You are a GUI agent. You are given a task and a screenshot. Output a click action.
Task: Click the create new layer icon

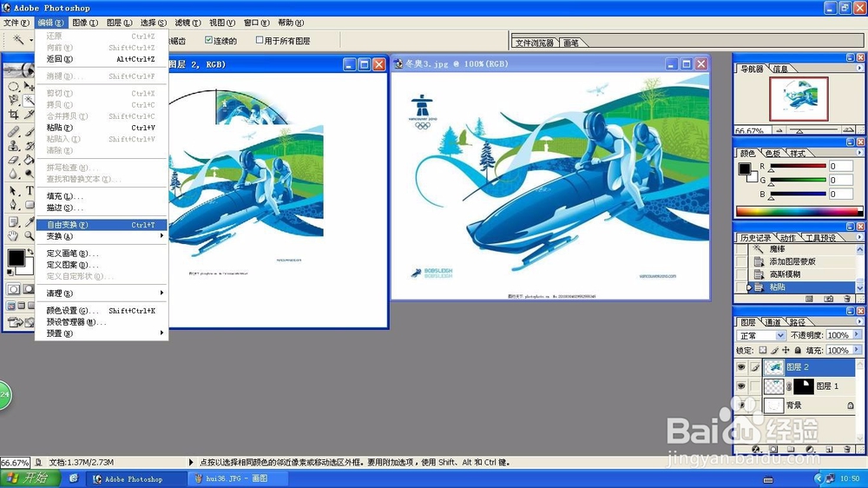(x=829, y=449)
